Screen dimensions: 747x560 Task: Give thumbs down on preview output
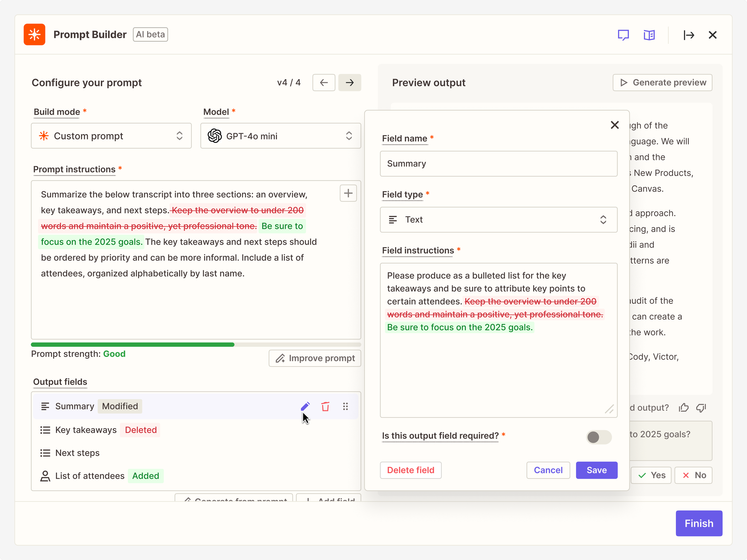(701, 408)
